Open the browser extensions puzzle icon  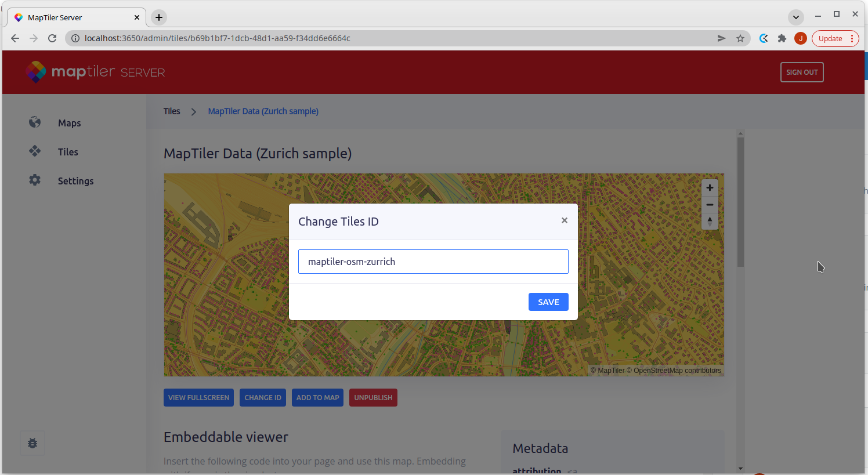coord(782,38)
